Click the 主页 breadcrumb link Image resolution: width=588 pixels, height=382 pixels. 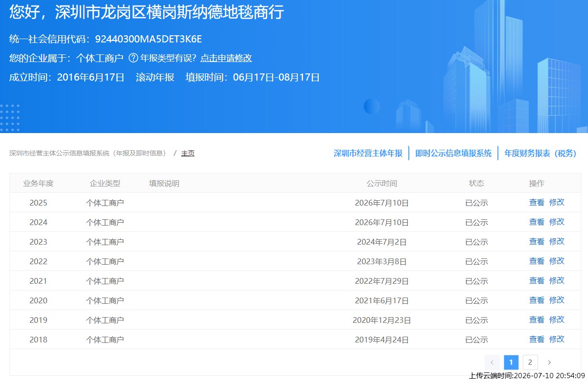click(188, 154)
